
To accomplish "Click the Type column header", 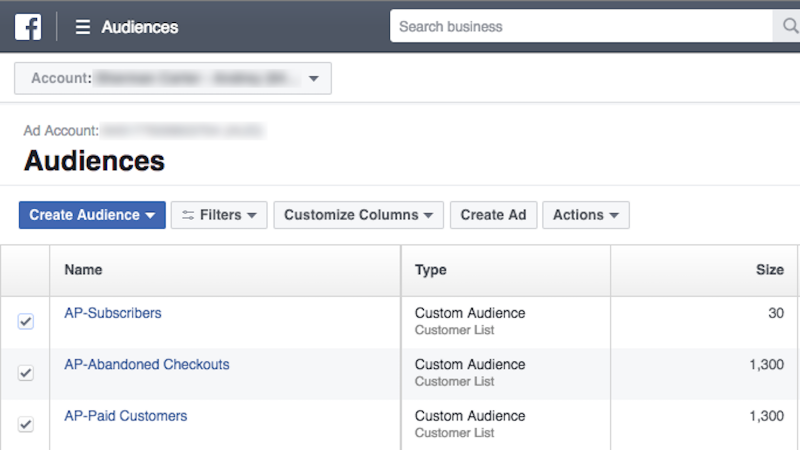I will point(431,270).
